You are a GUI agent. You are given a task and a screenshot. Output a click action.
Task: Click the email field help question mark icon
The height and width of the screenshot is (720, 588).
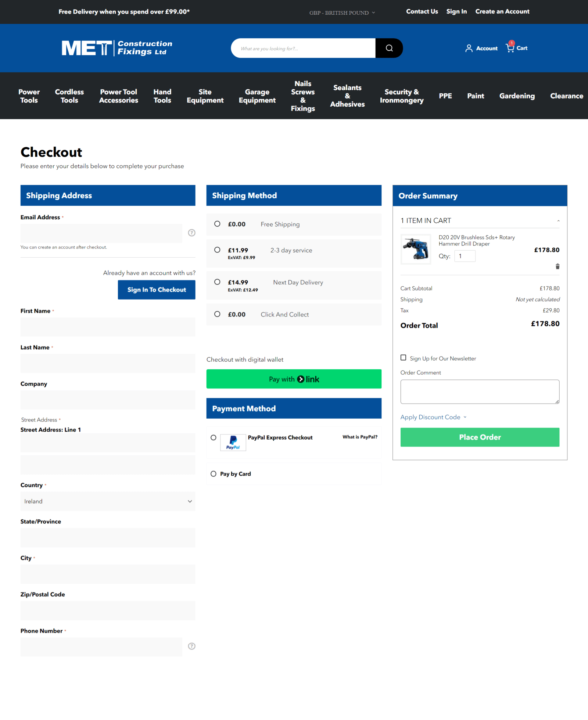191,233
